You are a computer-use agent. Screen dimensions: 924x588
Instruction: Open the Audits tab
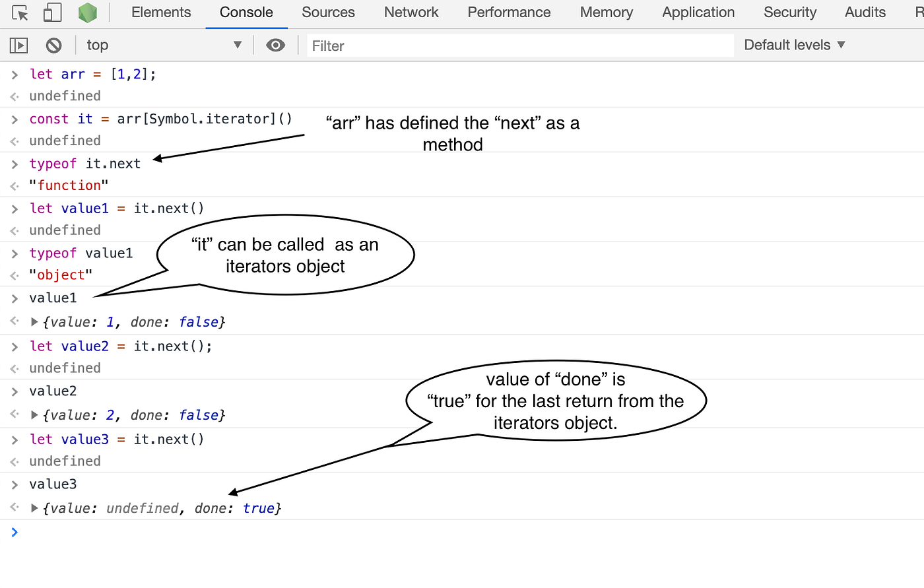(865, 12)
